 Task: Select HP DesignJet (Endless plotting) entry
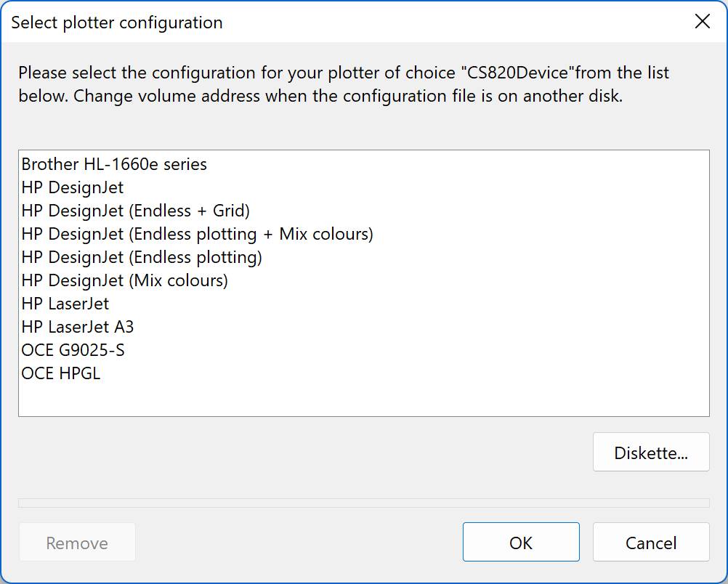(142, 258)
